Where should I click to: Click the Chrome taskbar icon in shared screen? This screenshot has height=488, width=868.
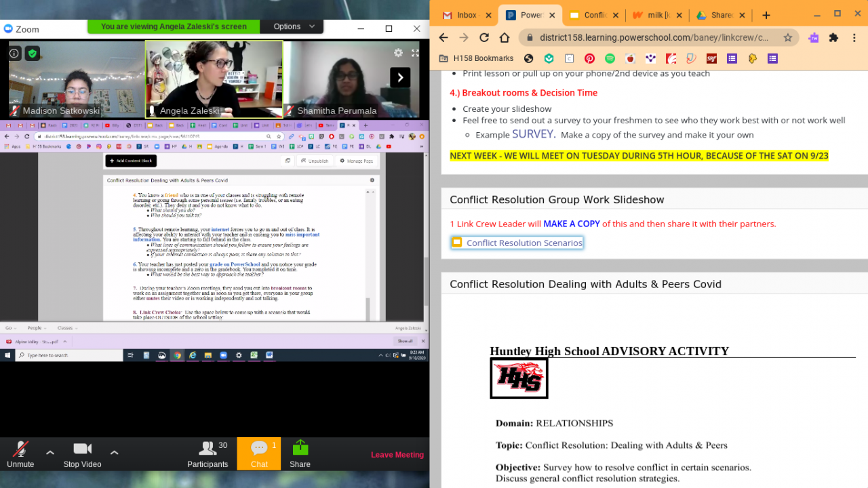point(177,355)
